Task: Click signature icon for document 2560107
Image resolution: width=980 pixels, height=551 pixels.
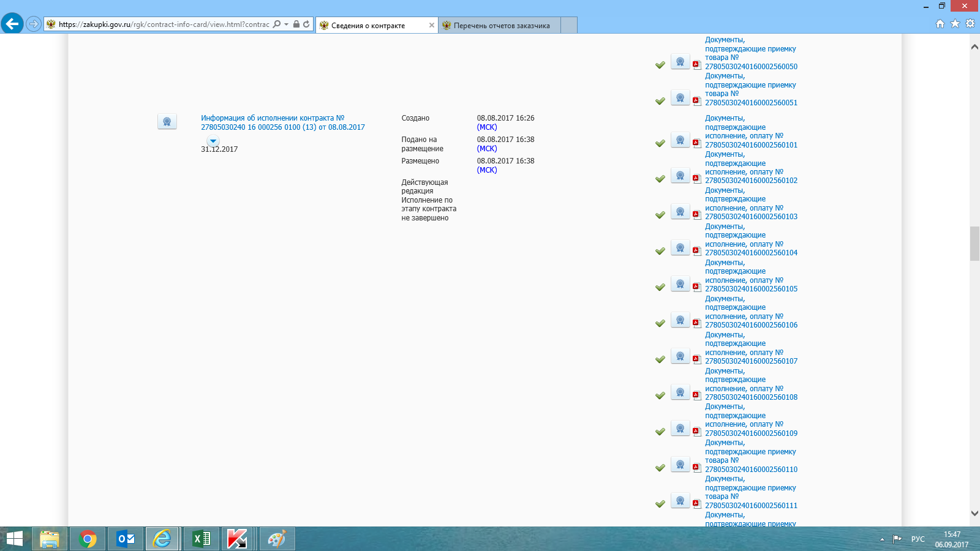Action: (x=680, y=356)
